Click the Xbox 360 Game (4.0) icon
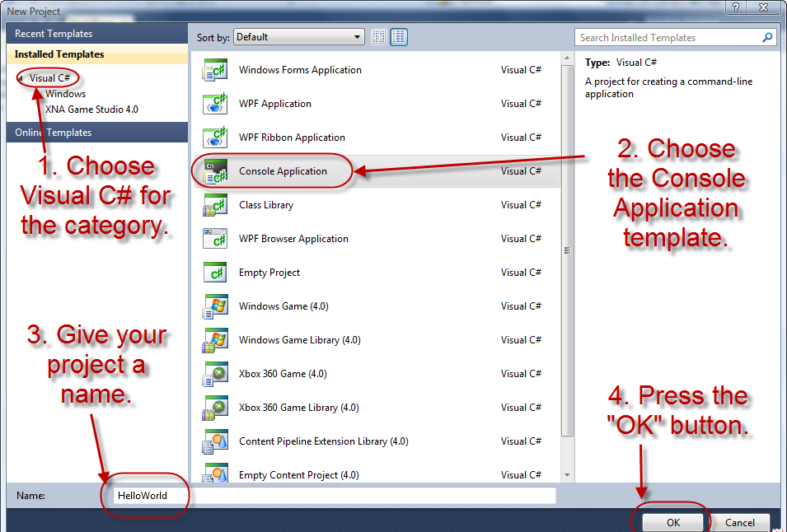The image size is (787, 532). coord(215,374)
